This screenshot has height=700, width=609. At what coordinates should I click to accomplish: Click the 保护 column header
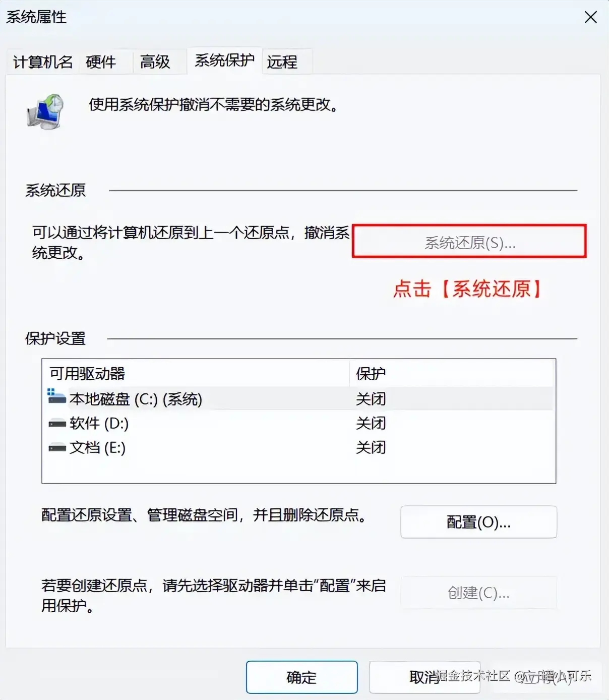coord(371,374)
